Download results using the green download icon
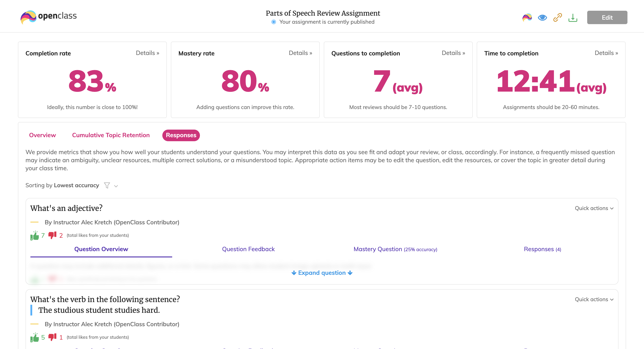Viewport: 644px width, 349px height. (573, 17)
